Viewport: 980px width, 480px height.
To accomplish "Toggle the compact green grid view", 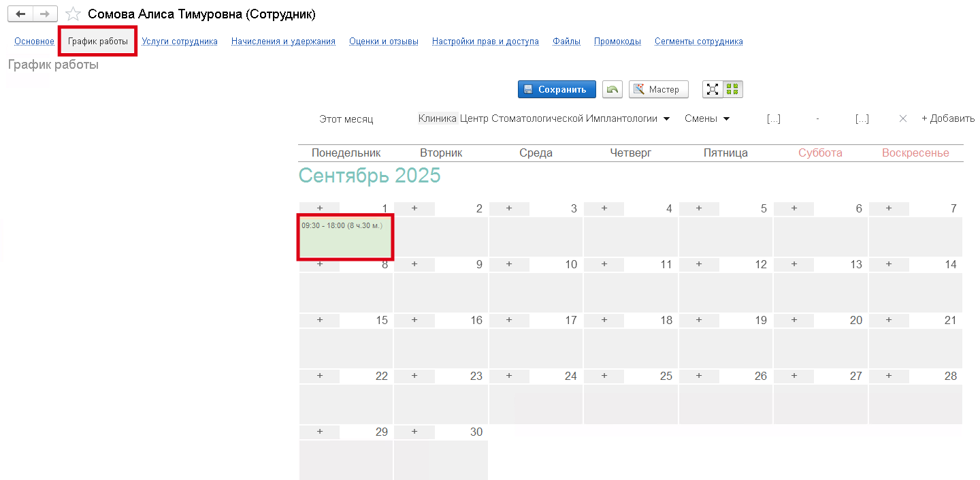I will [x=733, y=89].
